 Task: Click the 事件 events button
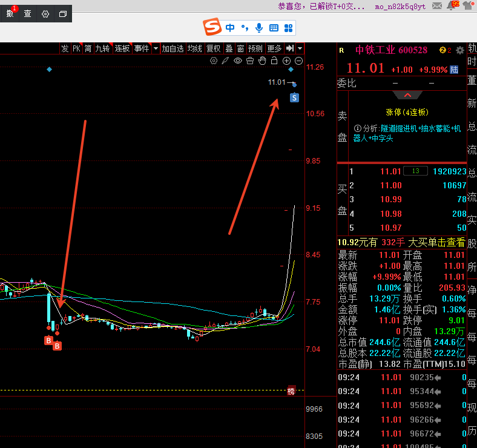(x=142, y=48)
